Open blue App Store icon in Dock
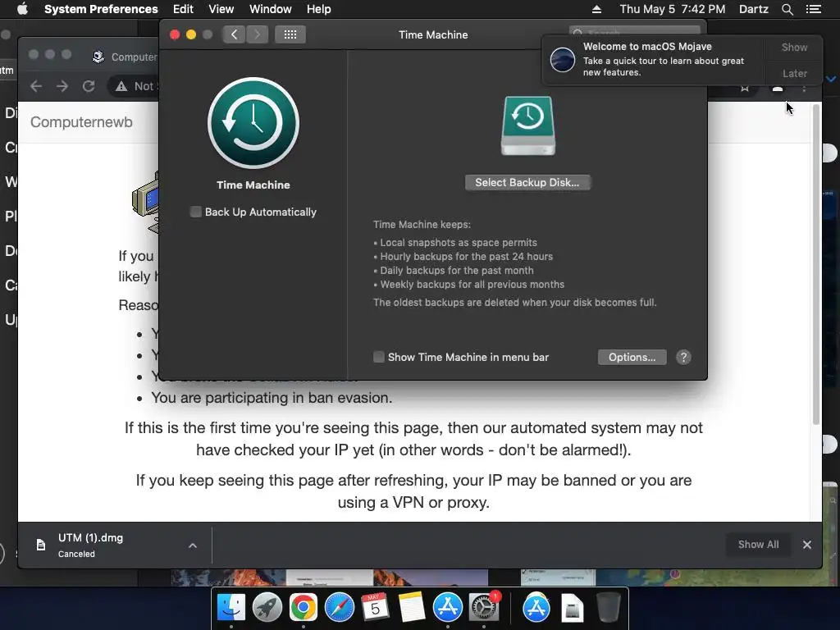 click(447, 608)
